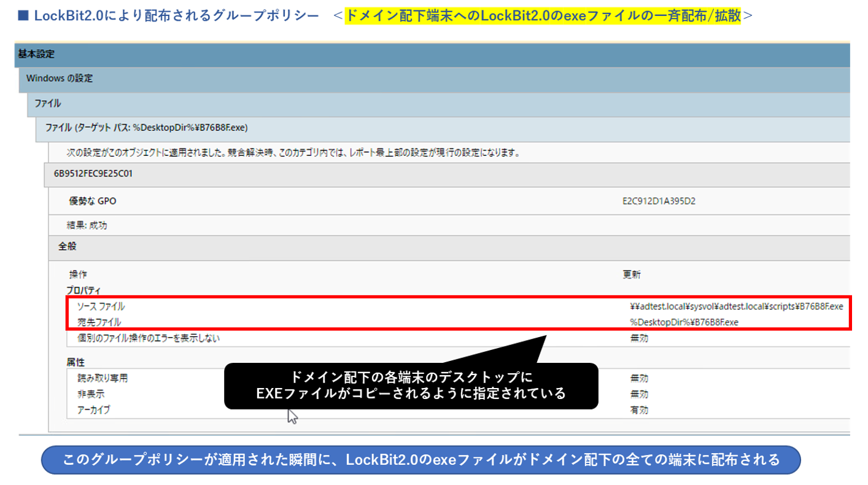This screenshot has width=868, height=485.
Task: Click the アーカイブ attribute's 有効 value
Action: 639,409
